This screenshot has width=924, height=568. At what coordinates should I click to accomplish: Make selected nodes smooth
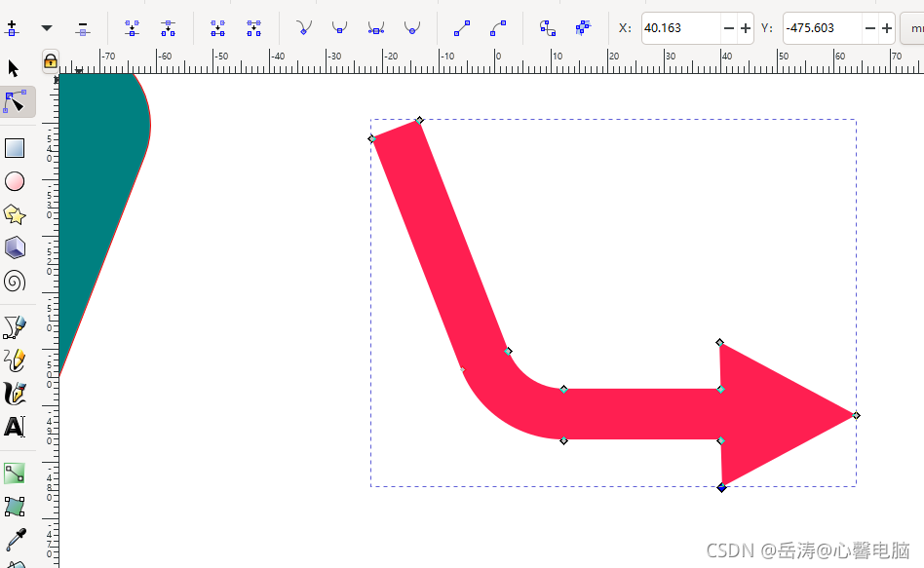tap(339, 27)
